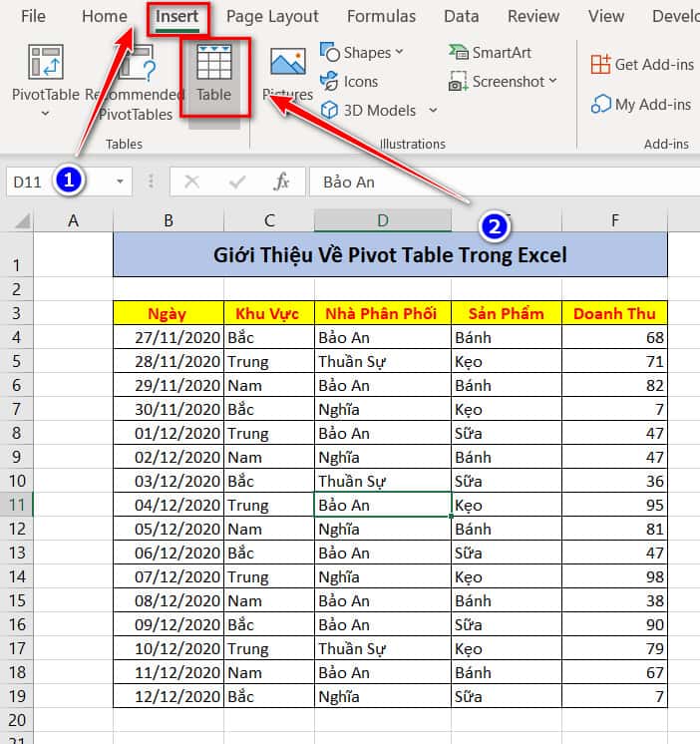Select date cell 12/12/2020
The image size is (700, 744).
pyautogui.click(x=169, y=696)
